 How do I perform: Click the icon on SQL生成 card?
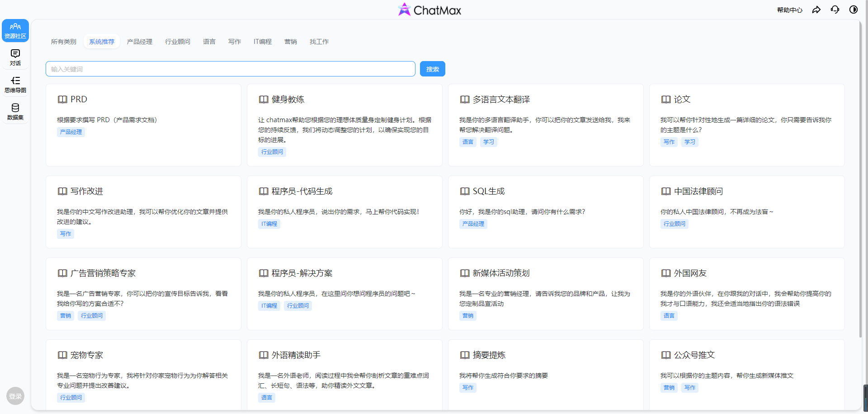465,191
